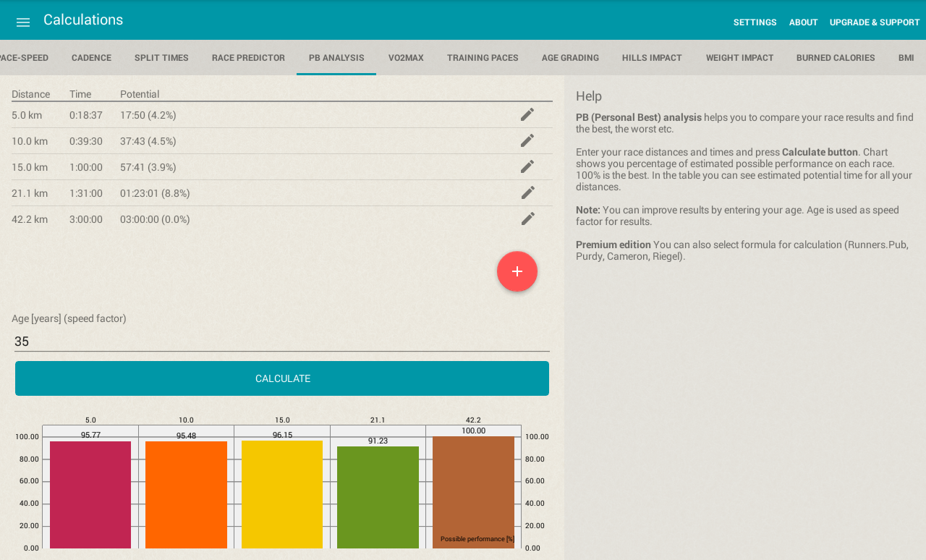The image size is (926, 560).
Task: Select the 0:39:30 time value
Action: click(x=86, y=141)
